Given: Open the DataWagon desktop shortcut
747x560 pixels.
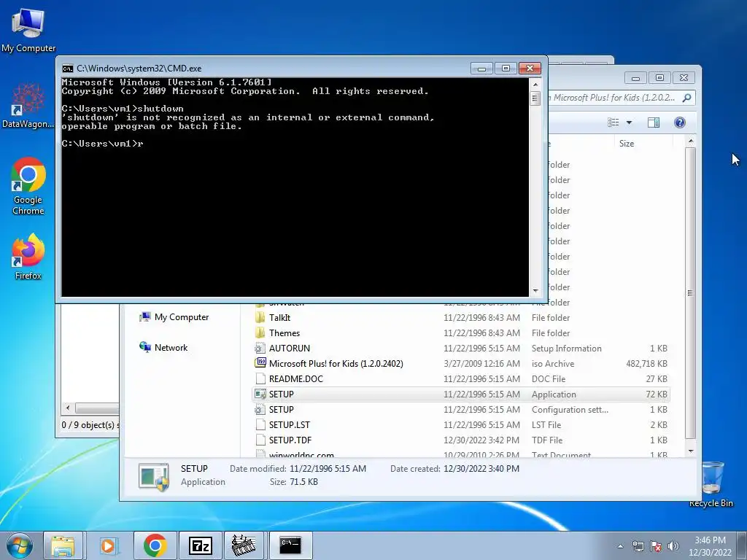Looking at the screenshot, I should click(x=28, y=106).
